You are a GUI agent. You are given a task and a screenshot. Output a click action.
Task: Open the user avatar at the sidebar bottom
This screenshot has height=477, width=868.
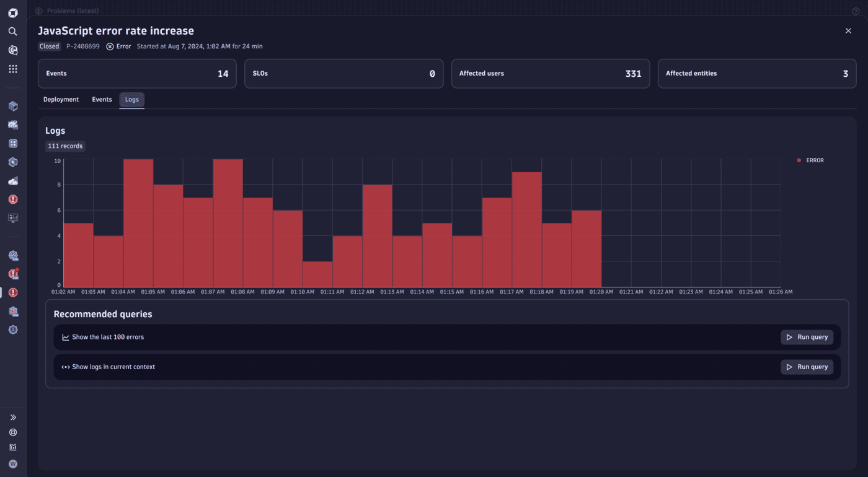pyautogui.click(x=12, y=463)
